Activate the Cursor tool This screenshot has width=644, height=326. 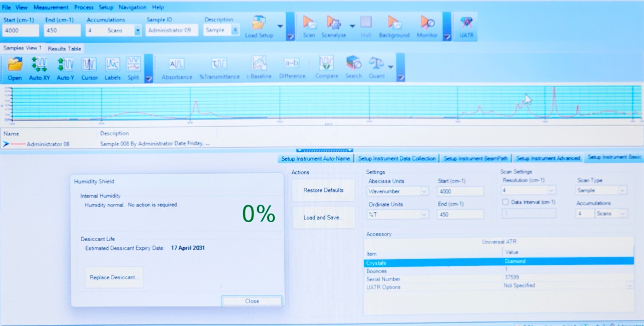point(89,68)
